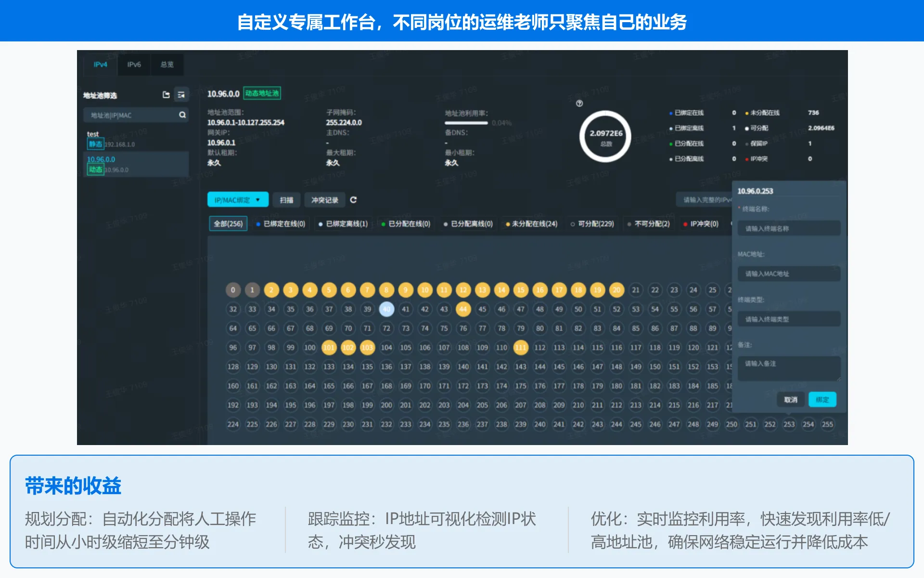
Task: Select yellow IP circle 44
Action: coord(463,309)
